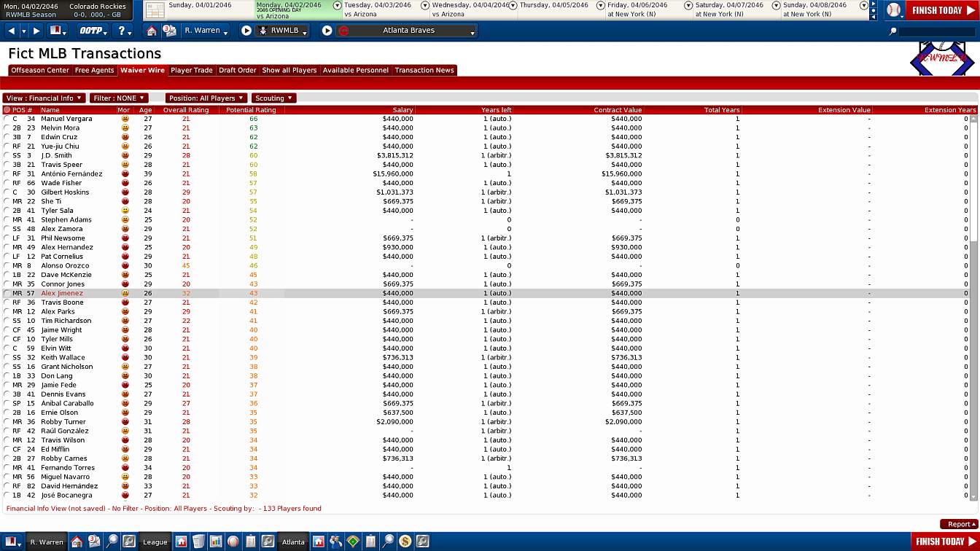Open the Atlanta Braves team dropdown
This screenshot has width=980, height=551.
[x=407, y=31]
